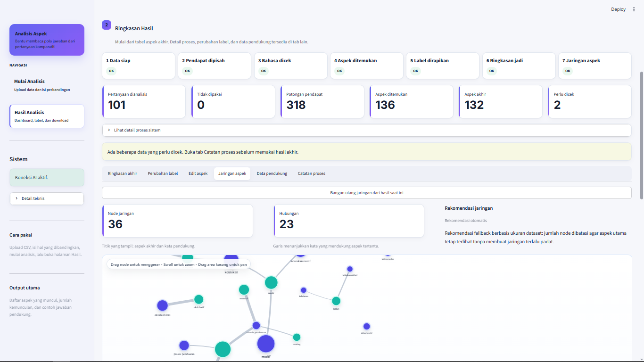The height and width of the screenshot is (362, 644).
Task: Click the Rekomendasi jaringan heading
Action: [469, 208]
